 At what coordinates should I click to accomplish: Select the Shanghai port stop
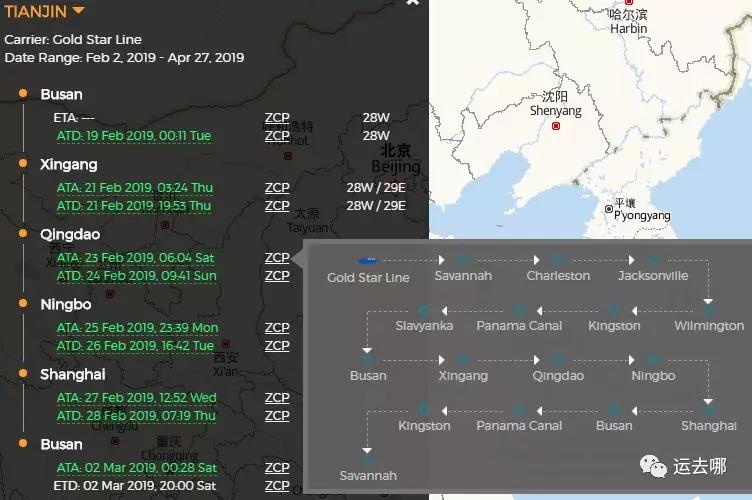(x=72, y=374)
